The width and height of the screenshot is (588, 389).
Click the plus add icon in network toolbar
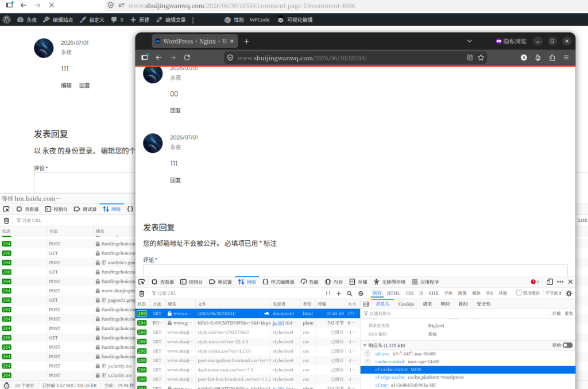click(x=339, y=294)
